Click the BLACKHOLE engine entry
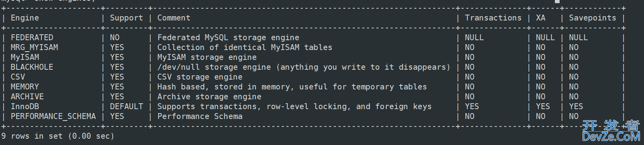 [x=32, y=67]
